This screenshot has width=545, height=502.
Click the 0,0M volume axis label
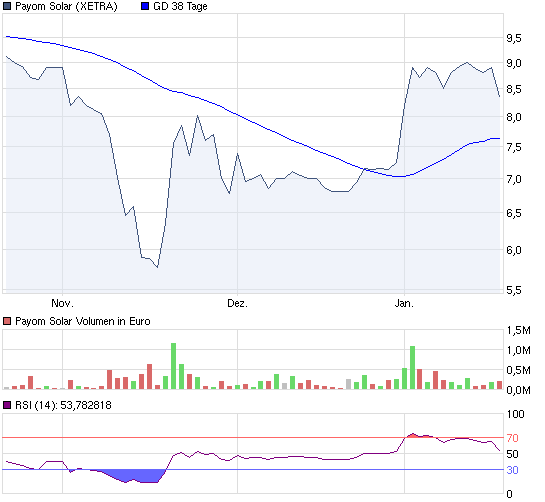pyautogui.click(x=518, y=390)
